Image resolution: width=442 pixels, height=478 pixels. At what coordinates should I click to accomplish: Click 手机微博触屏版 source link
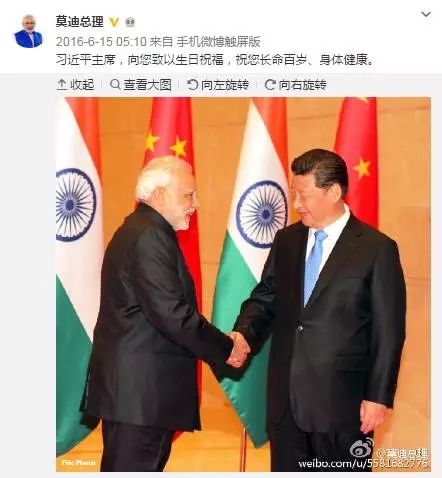[218, 42]
